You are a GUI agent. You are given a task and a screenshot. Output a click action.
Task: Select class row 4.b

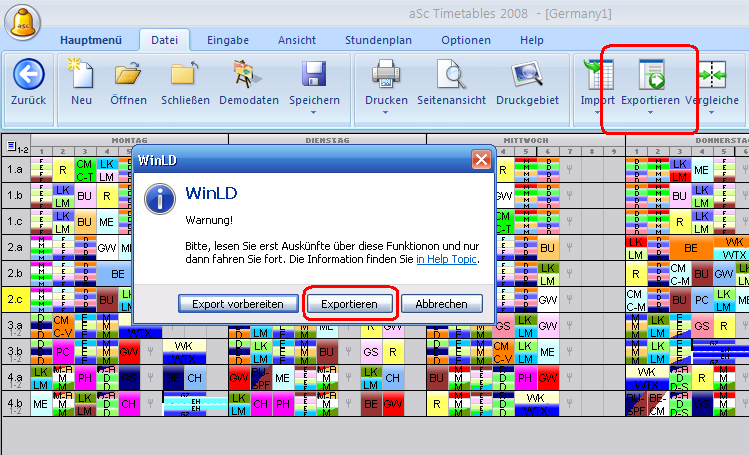[x=15, y=403]
